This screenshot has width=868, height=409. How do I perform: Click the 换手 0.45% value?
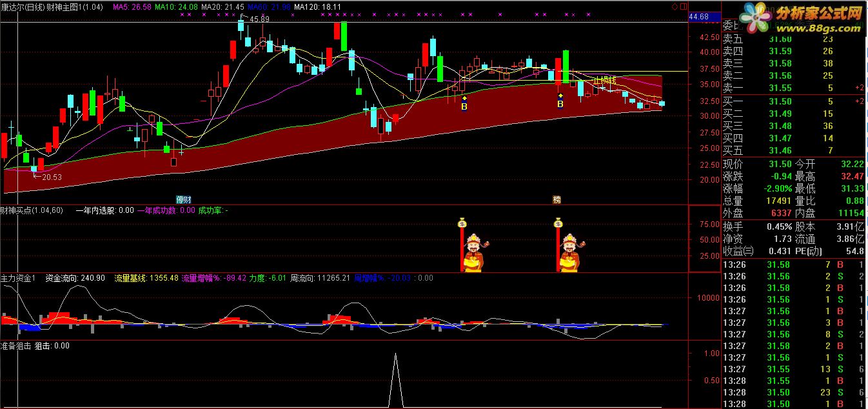click(780, 227)
